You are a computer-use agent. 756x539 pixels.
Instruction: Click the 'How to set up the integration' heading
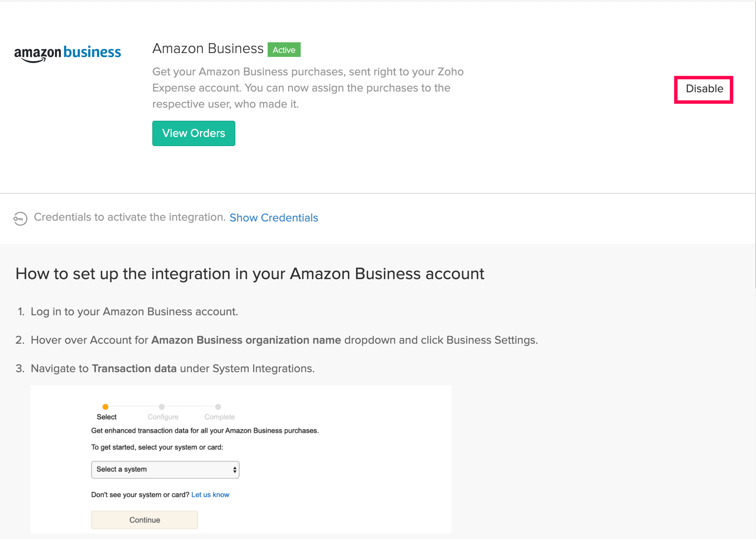(250, 274)
